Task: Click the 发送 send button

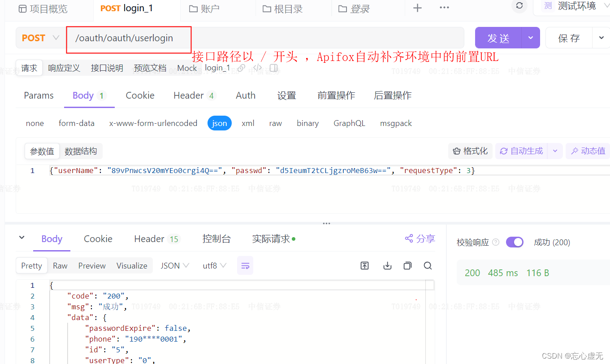Action: tap(498, 38)
